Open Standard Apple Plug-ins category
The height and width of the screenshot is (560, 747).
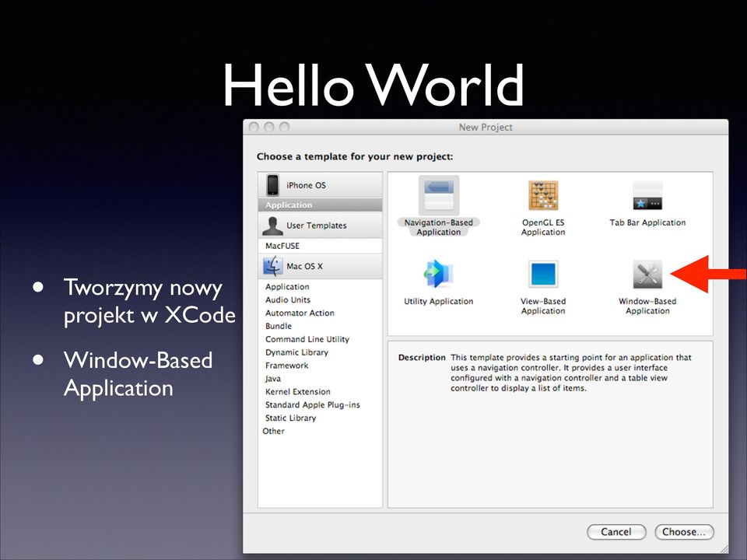coord(320,404)
